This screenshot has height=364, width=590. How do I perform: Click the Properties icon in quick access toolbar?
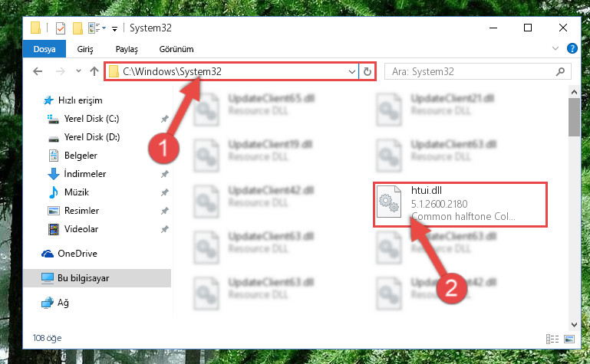tap(60, 28)
